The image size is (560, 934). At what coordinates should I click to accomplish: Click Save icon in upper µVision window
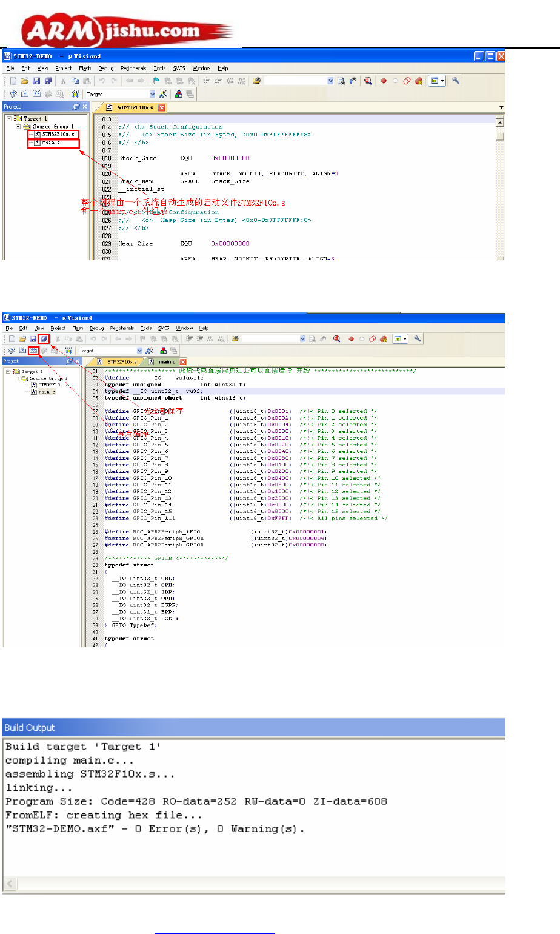pos(36,81)
